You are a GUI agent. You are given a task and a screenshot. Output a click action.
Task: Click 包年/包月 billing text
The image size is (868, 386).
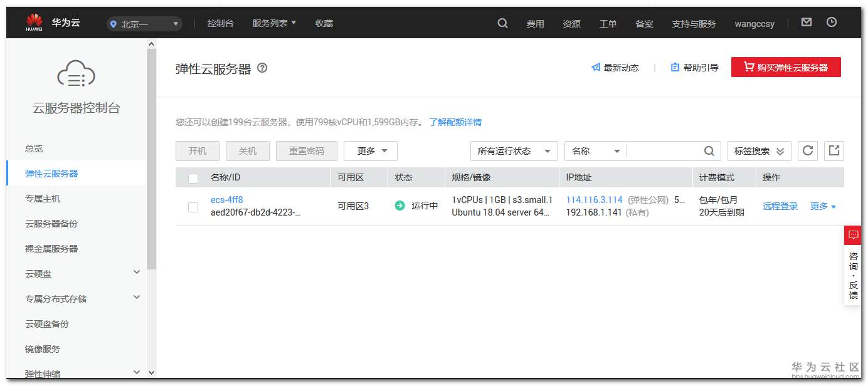718,200
